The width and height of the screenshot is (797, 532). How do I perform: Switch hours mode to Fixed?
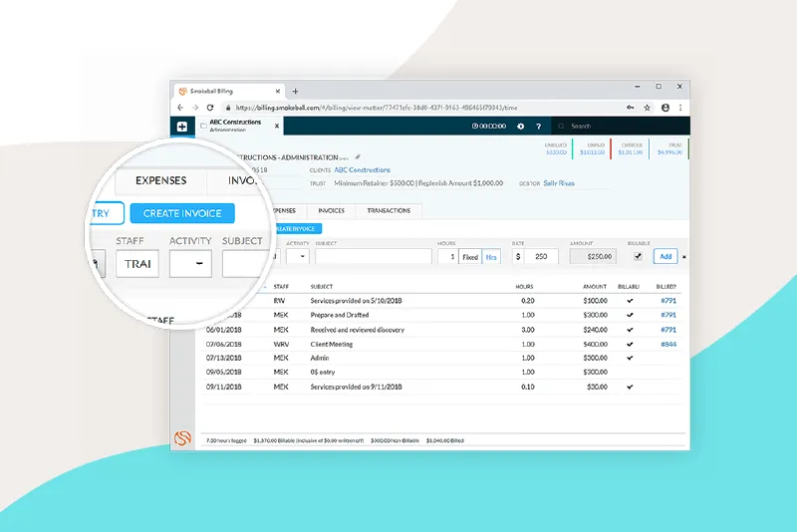click(470, 257)
